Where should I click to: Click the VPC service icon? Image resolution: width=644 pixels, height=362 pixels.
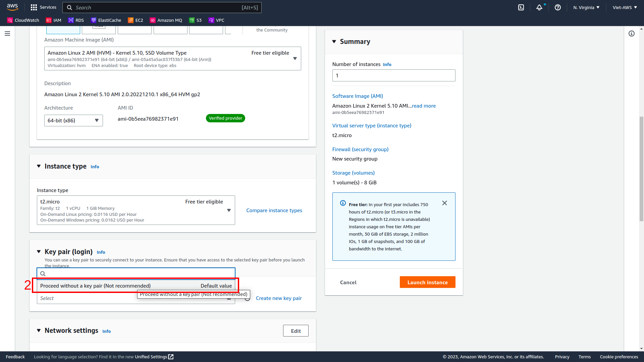coord(211,20)
